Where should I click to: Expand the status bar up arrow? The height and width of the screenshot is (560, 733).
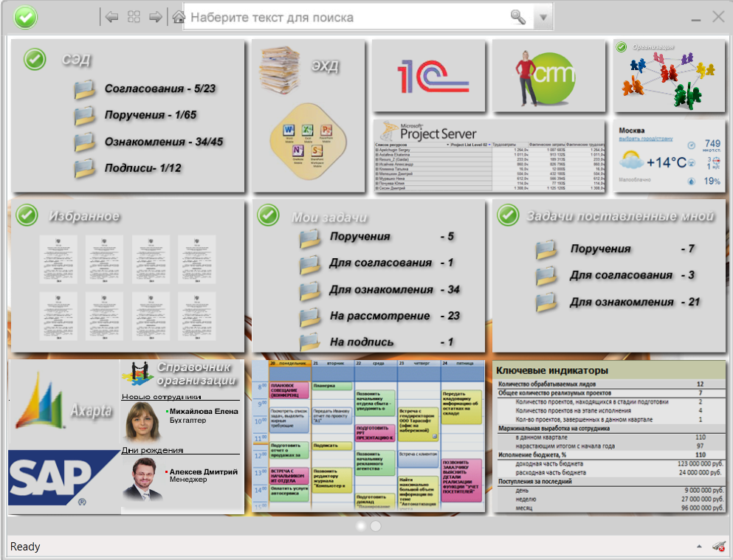click(699, 547)
